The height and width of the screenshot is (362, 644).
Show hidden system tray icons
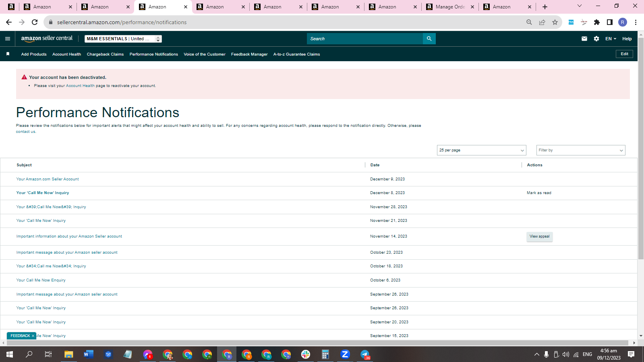[x=536, y=354]
